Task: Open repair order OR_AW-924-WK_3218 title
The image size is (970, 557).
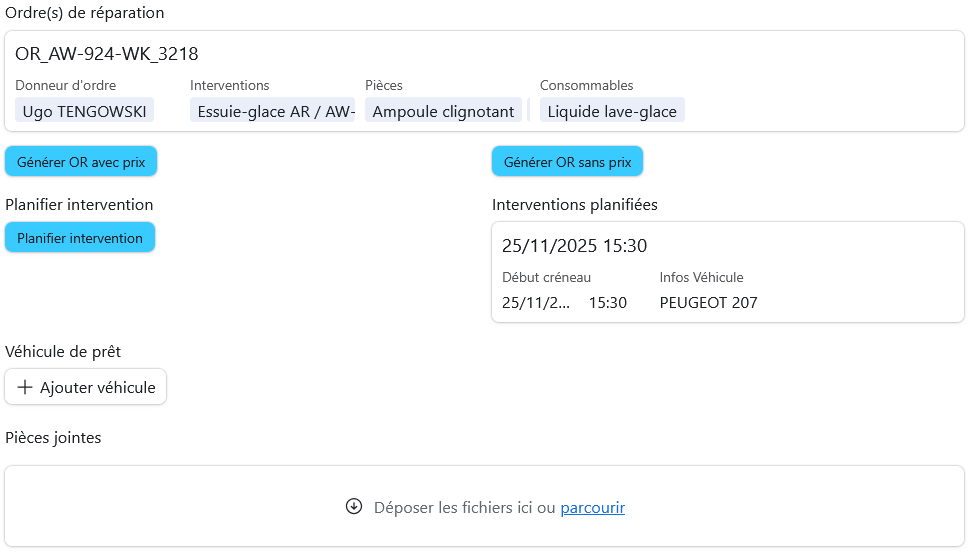Action: coord(106,54)
